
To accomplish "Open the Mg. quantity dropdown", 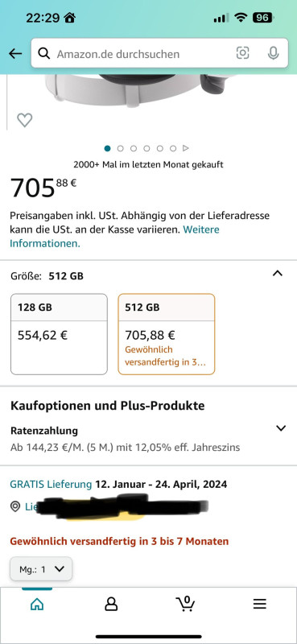I will point(41,569).
